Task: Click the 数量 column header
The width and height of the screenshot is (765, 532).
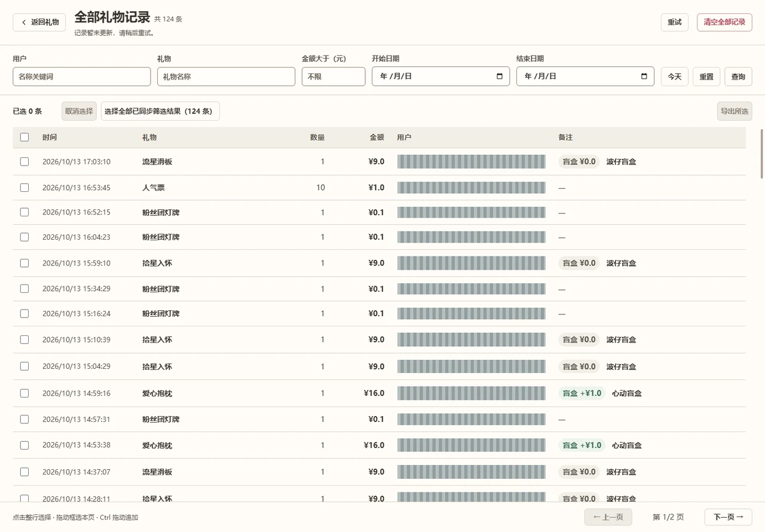Action: (317, 137)
